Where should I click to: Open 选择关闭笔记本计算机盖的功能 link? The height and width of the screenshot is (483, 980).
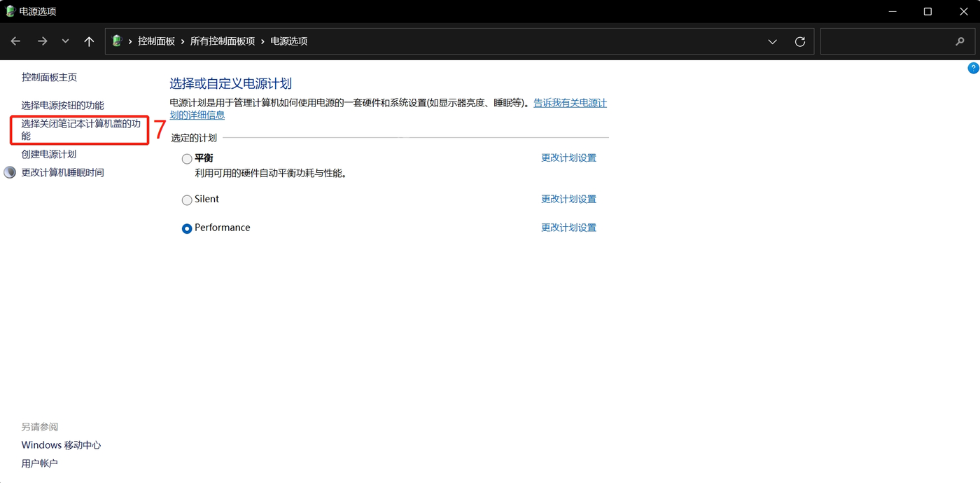pyautogui.click(x=80, y=129)
